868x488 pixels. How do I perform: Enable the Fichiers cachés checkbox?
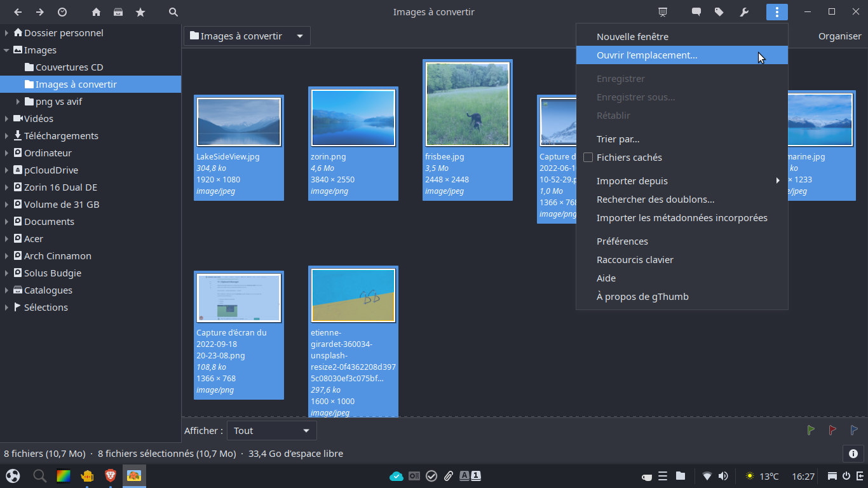point(588,158)
